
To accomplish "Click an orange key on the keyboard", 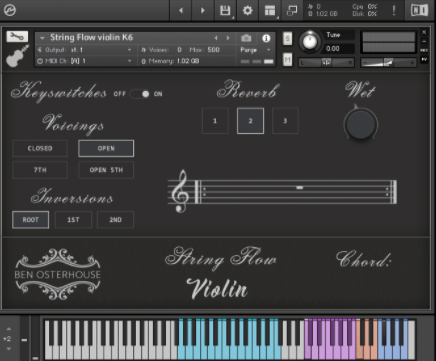I will click(367, 353).
